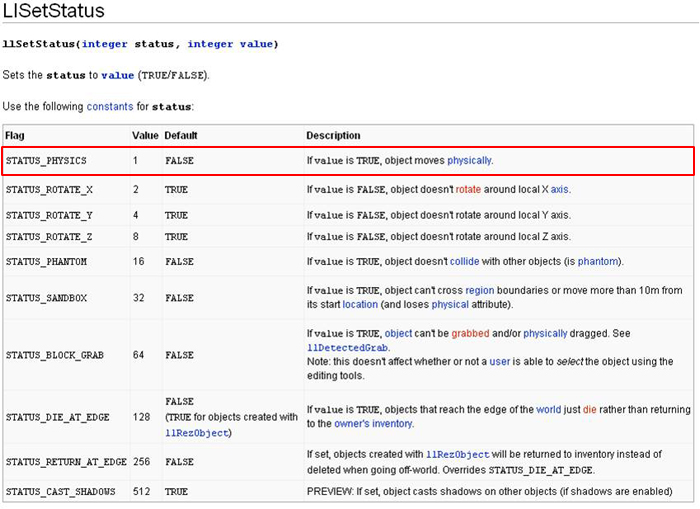This screenshot has width=700, height=509.
Task: Select the STATUS_CAST_SHADOWS flag cell
Action: [60, 492]
